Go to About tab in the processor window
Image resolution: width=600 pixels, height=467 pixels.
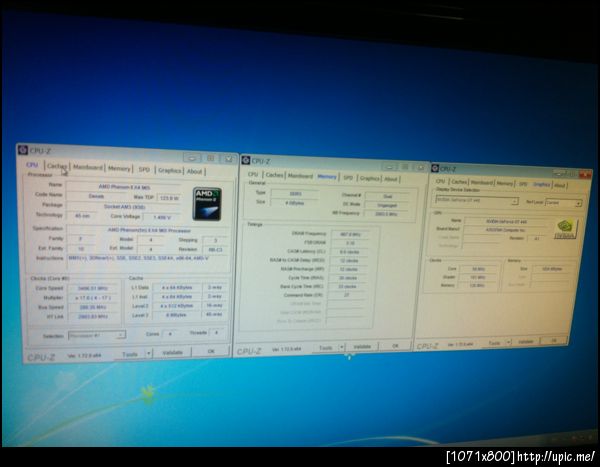coord(194,171)
